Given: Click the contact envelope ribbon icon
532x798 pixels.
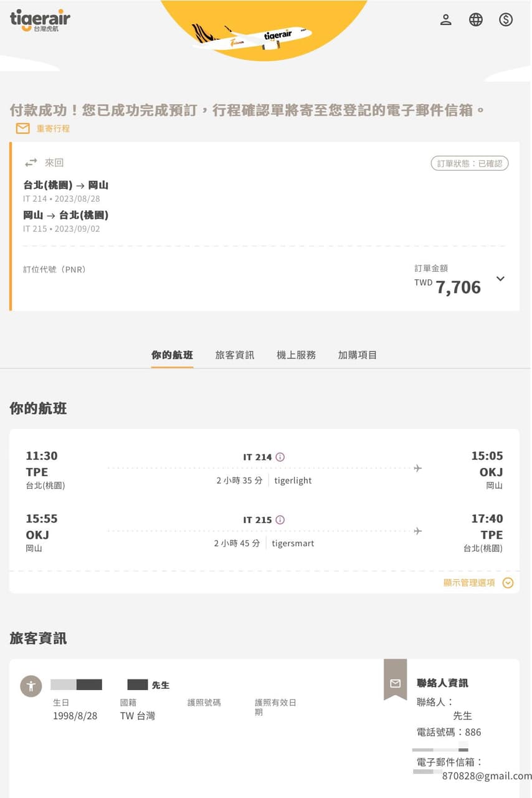Looking at the screenshot, I should 395,682.
